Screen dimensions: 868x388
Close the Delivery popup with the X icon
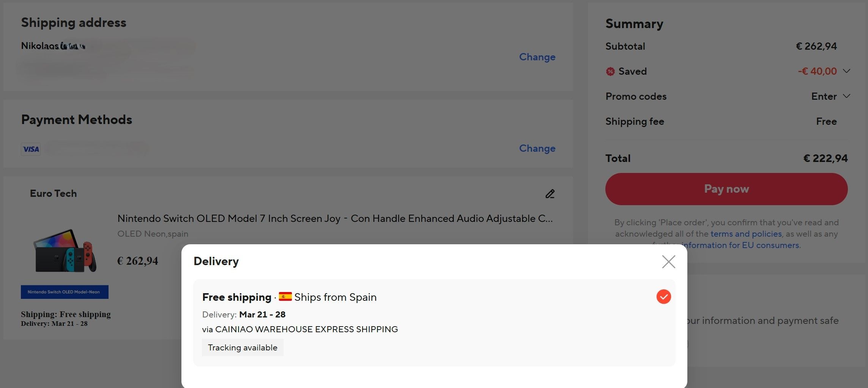[668, 262]
